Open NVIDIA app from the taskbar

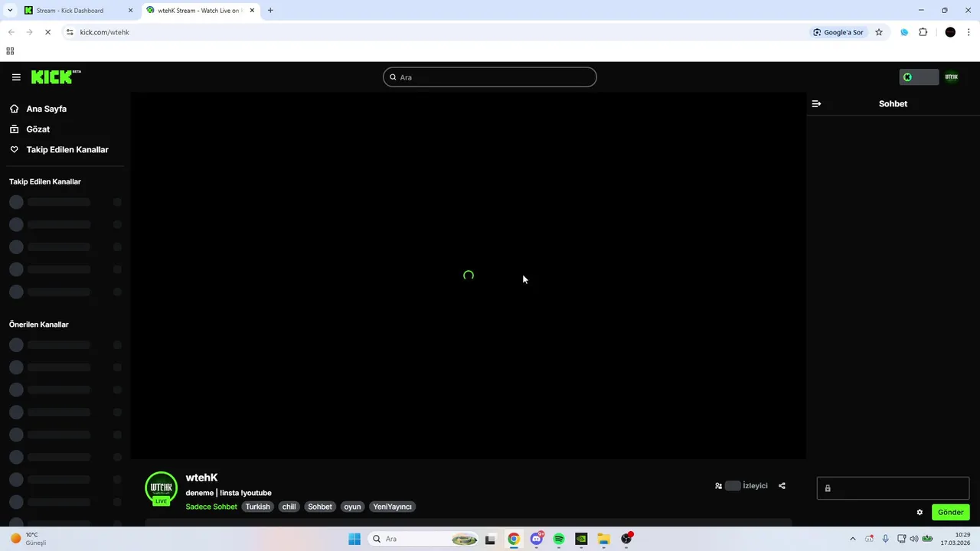tap(581, 539)
